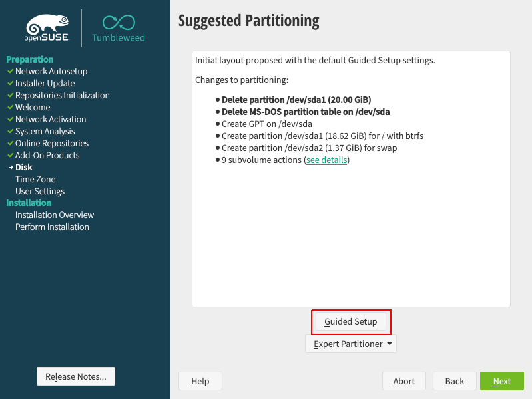Screen dimensions: 532x399
Task: Click the Tumbleweed infinity logo
Action: coord(119,24)
